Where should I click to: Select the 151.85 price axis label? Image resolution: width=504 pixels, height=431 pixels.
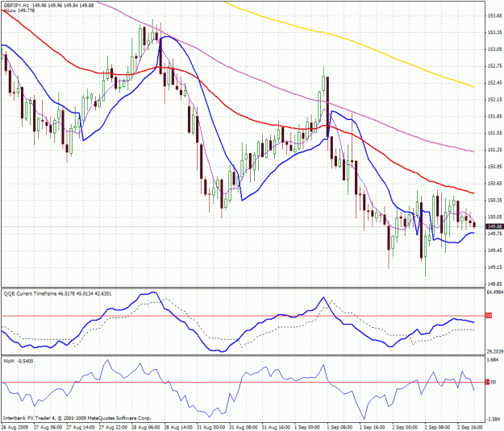[x=495, y=116]
